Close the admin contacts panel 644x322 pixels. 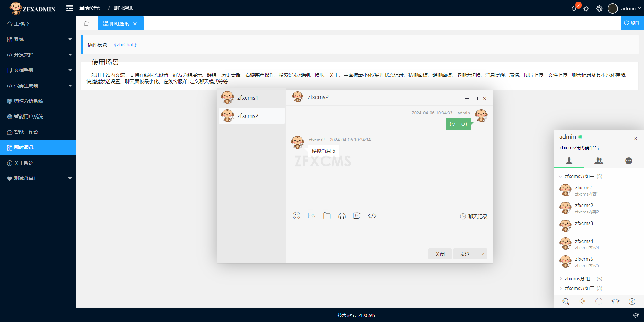click(636, 138)
